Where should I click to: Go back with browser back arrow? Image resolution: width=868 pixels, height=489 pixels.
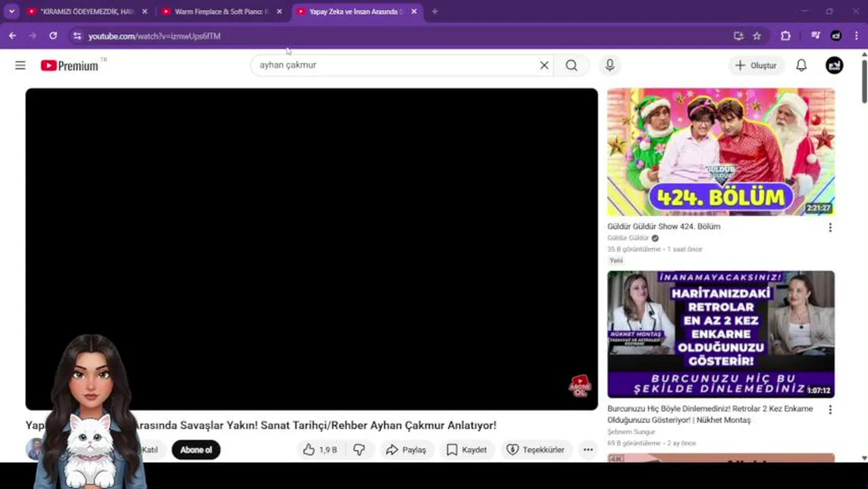coord(12,36)
